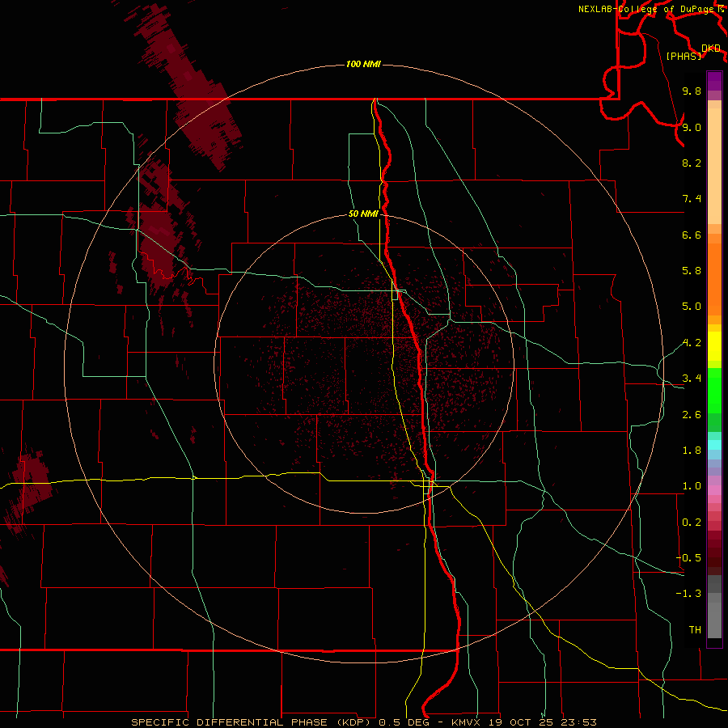This screenshot has height=728, width=728.
Task: Click the 0.2 scale value
Action: pyautogui.click(x=692, y=523)
